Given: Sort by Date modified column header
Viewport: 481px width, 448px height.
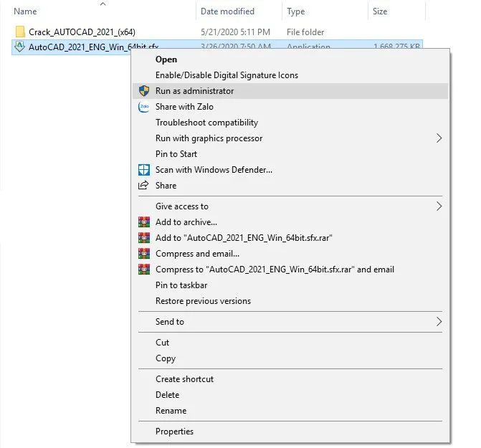Looking at the screenshot, I should pos(229,11).
